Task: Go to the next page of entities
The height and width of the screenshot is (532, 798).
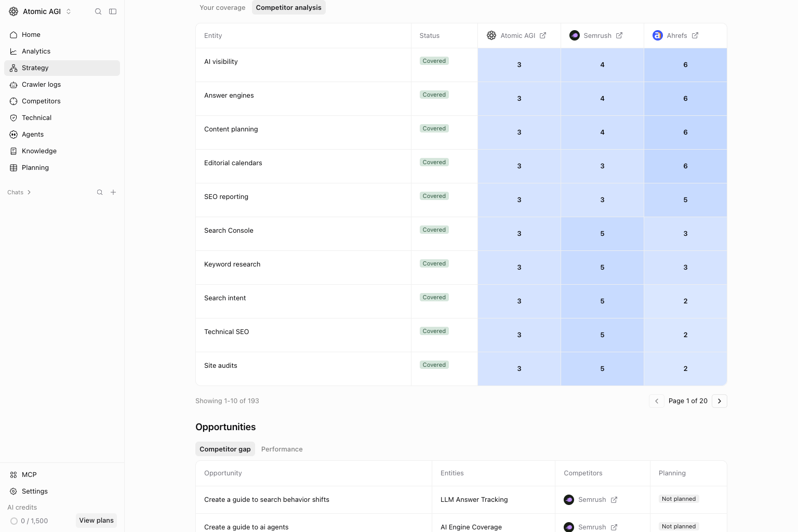Action: (720, 401)
